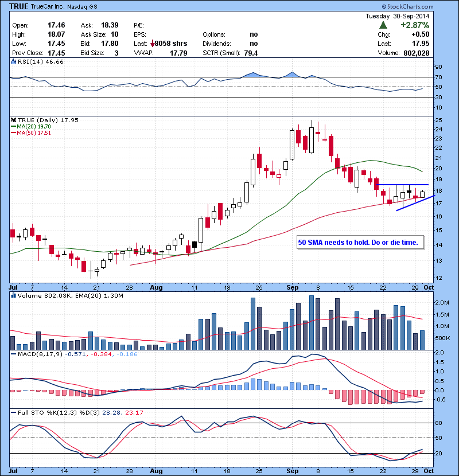
Task: Click the MA(50) 17.51 legend text
Action: (34, 133)
